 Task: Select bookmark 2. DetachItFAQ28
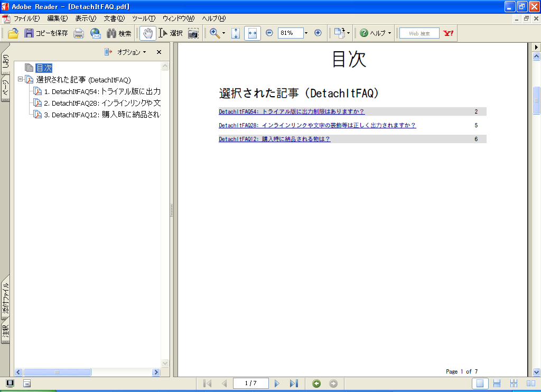(102, 103)
